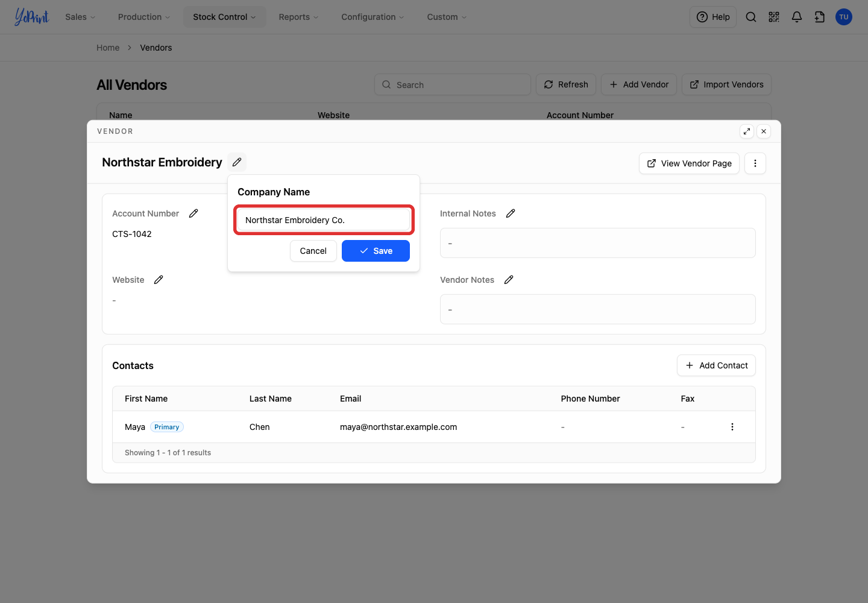Screen dimensions: 868x603
Task: Click the account number CTS-1042
Action: pos(132,234)
